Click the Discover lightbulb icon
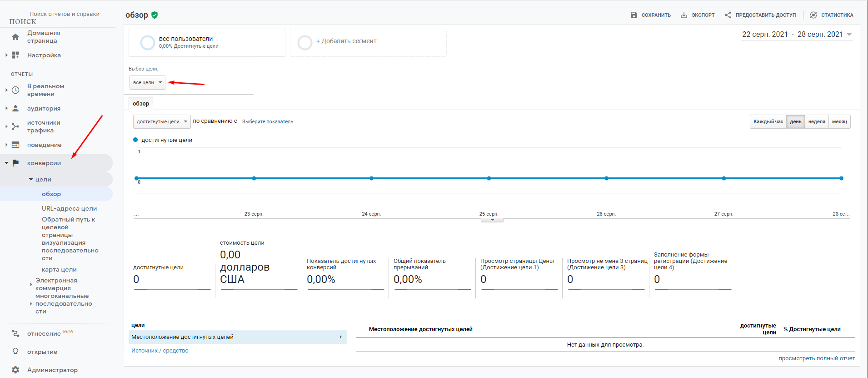Viewport: 868px width, 378px height. pos(15,352)
